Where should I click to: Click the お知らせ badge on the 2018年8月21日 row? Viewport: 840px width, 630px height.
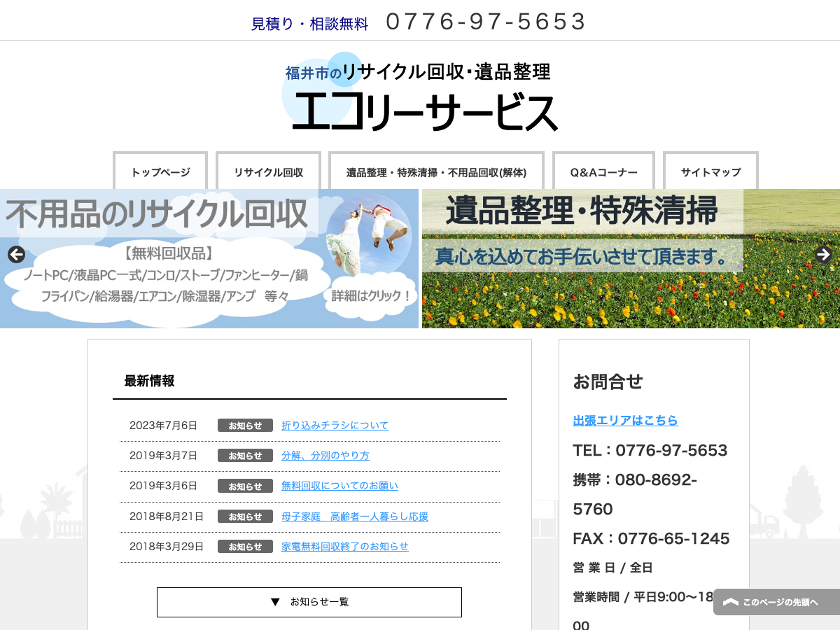point(245,516)
